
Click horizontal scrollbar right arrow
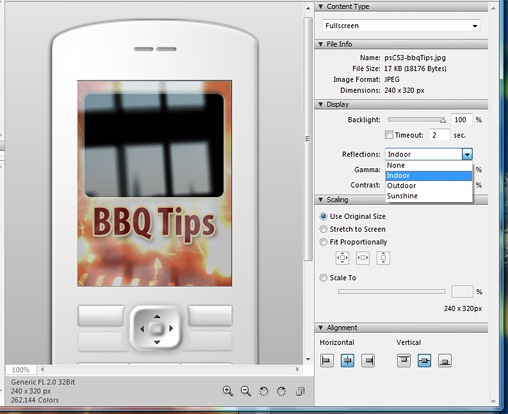[297, 369]
